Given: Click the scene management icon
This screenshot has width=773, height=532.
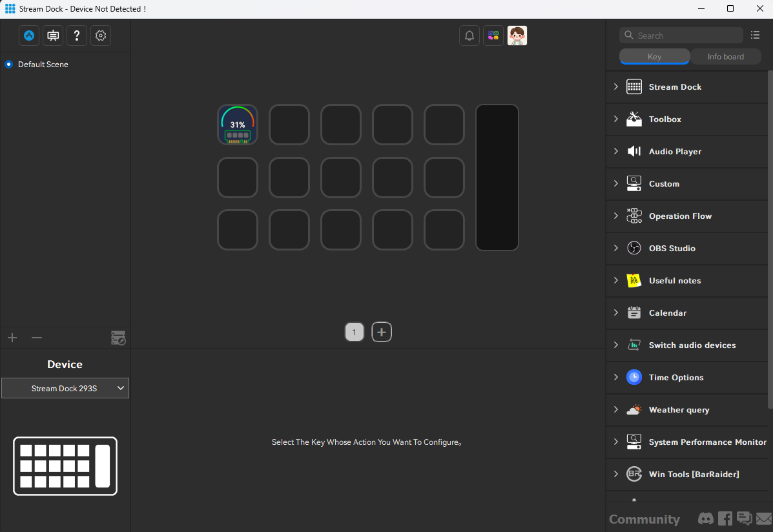Looking at the screenshot, I should [118, 338].
